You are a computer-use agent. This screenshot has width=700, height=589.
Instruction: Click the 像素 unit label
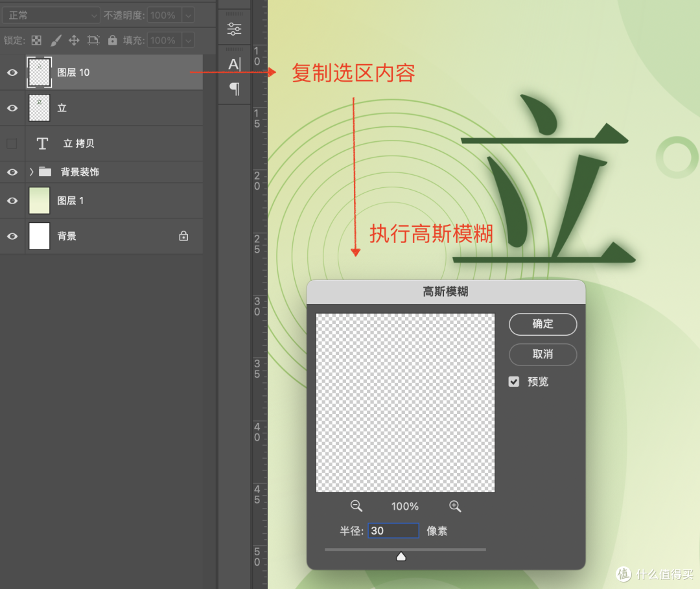(x=437, y=531)
